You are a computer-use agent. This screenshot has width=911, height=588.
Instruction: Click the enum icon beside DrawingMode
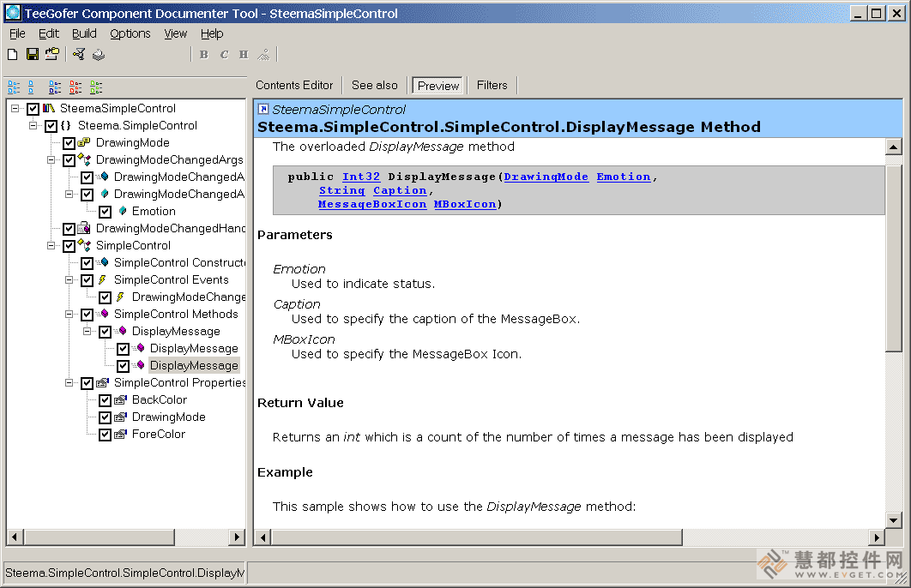84,142
